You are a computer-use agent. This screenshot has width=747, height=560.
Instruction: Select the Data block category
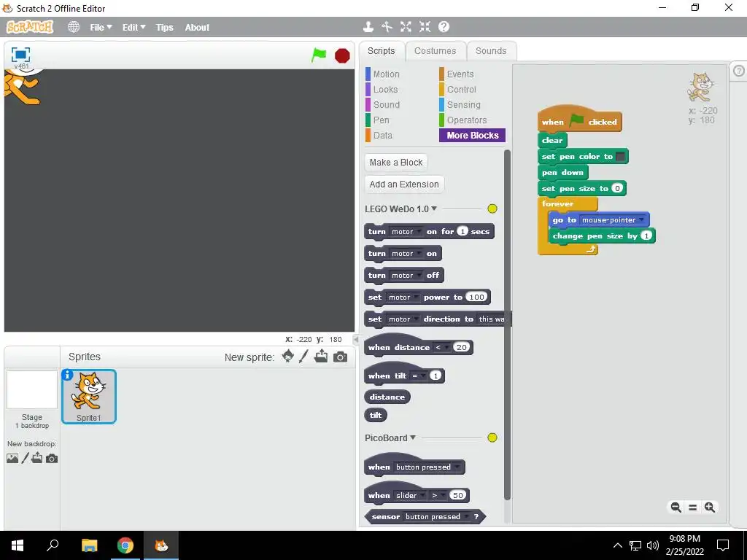point(382,135)
